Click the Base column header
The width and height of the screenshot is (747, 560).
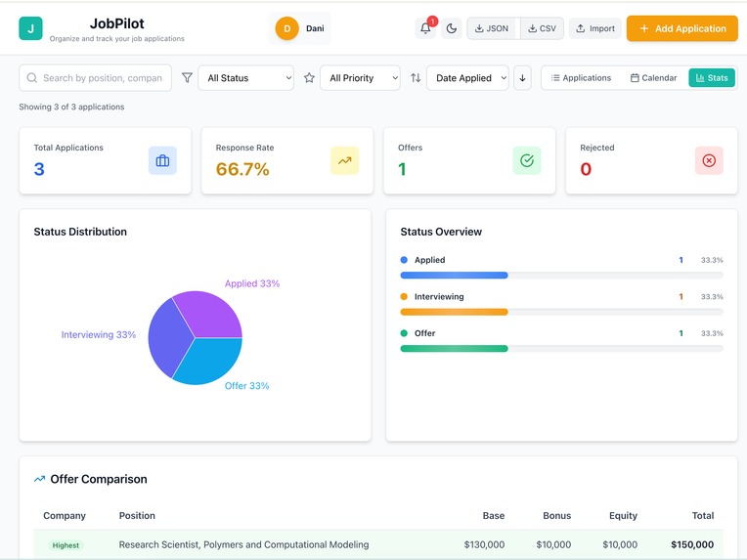pyautogui.click(x=494, y=516)
